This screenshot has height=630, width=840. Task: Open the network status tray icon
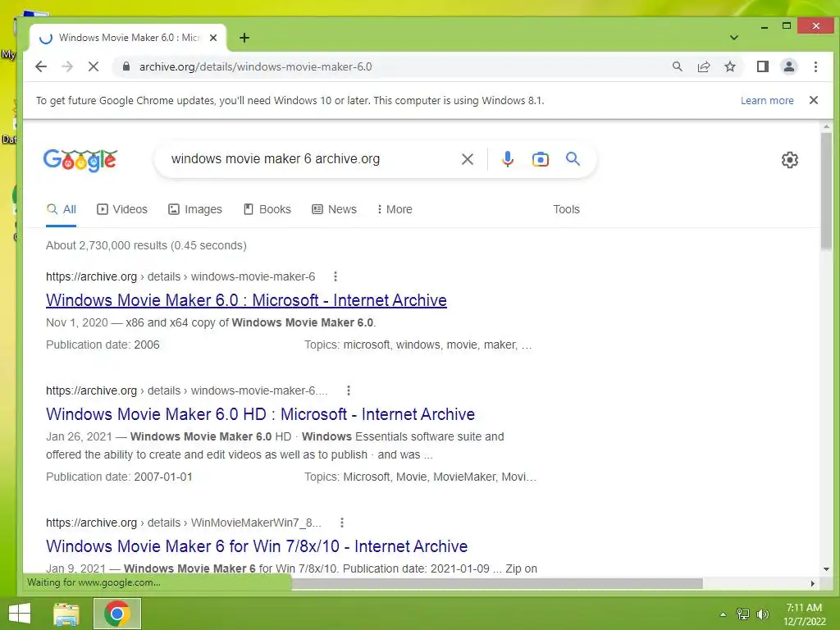743,614
